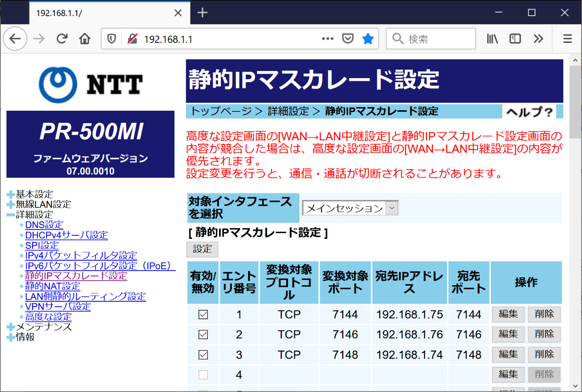
Task: Open page actions three-dot menu
Action: pyautogui.click(x=328, y=39)
